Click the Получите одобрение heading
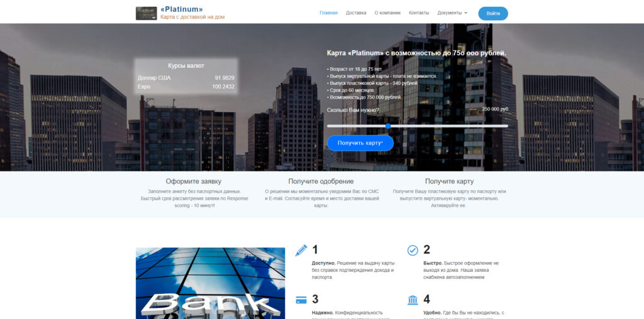The height and width of the screenshot is (319, 644). coord(321,181)
